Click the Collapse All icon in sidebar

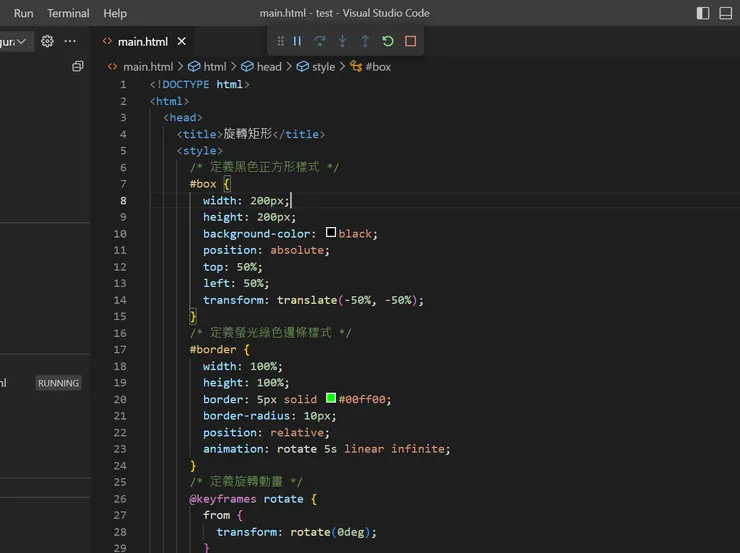(77, 66)
